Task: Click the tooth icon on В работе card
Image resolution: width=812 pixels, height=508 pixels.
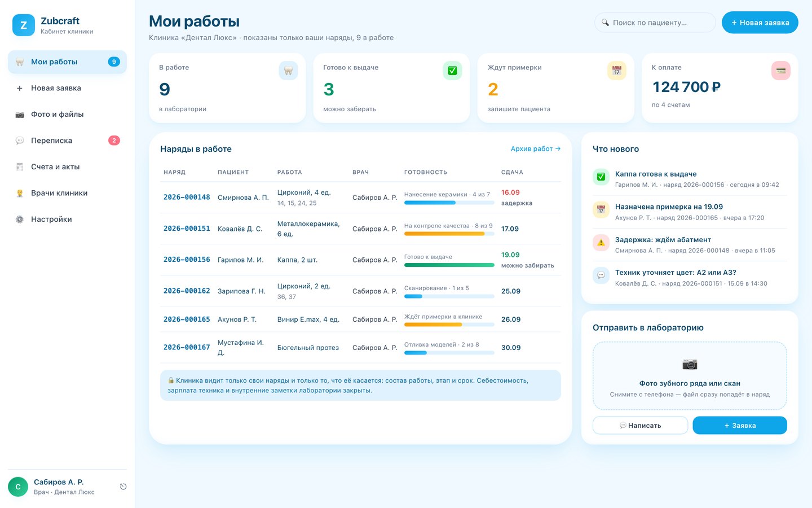Action: (288, 71)
